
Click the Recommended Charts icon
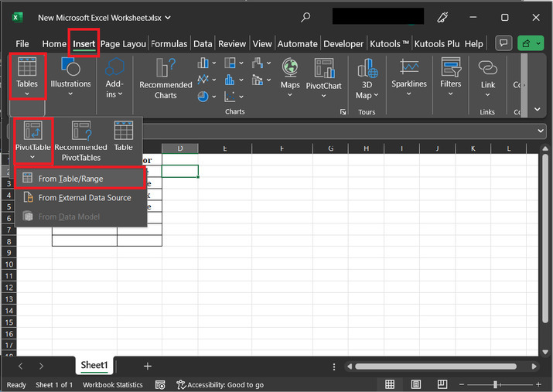coord(166,70)
